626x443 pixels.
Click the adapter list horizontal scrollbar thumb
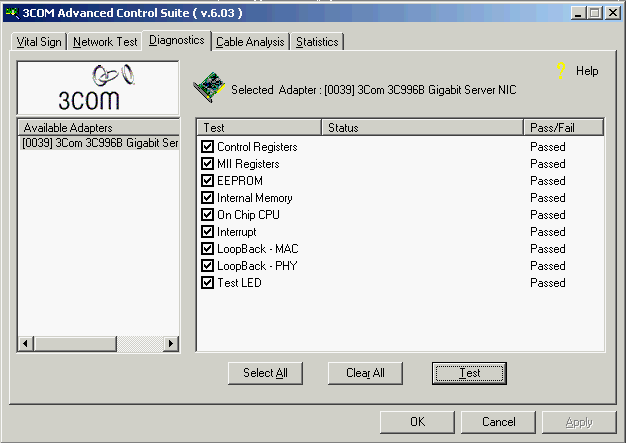tap(75, 343)
